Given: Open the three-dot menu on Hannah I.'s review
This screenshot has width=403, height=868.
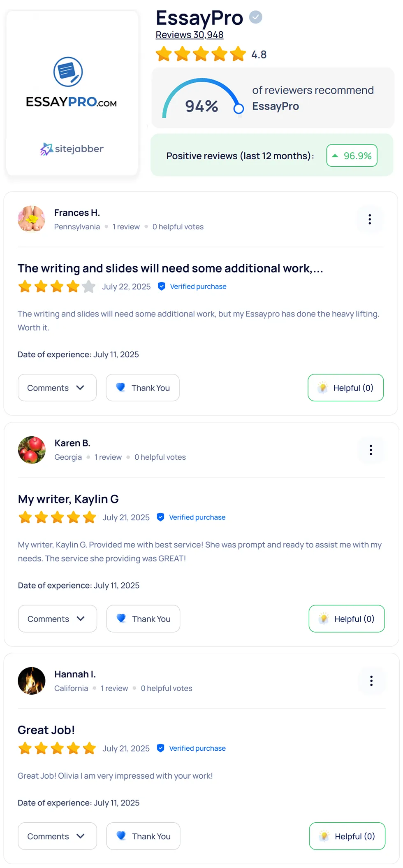Looking at the screenshot, I should click(x=371, y=681).
